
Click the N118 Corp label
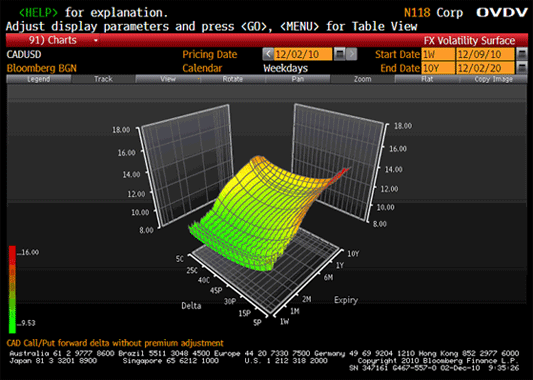click(x=433, y=13)
